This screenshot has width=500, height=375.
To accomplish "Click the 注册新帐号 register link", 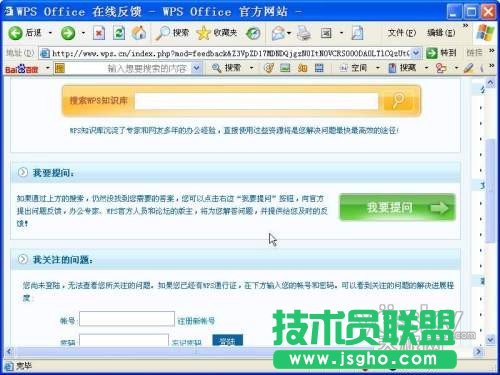I will (196, 321).
